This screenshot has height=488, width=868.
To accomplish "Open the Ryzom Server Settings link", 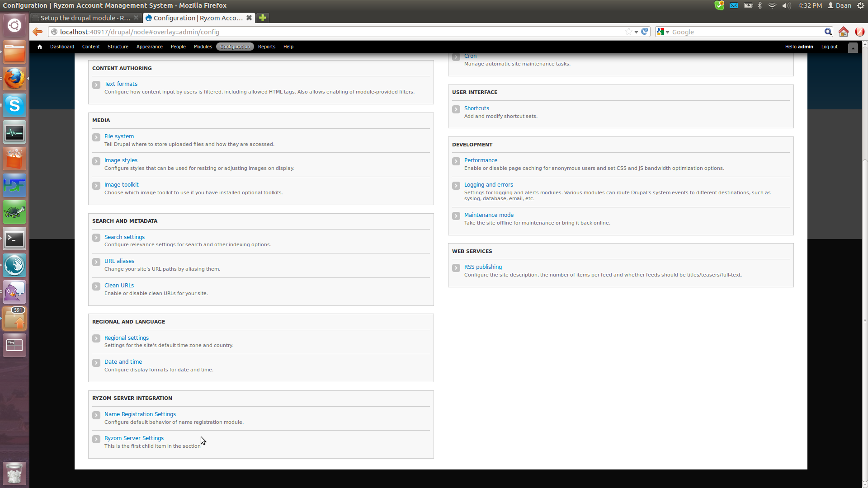I will tap(134, 438).
